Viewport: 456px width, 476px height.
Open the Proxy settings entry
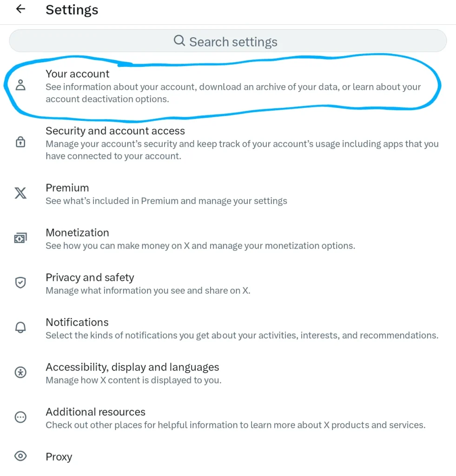tap(59, 457)
